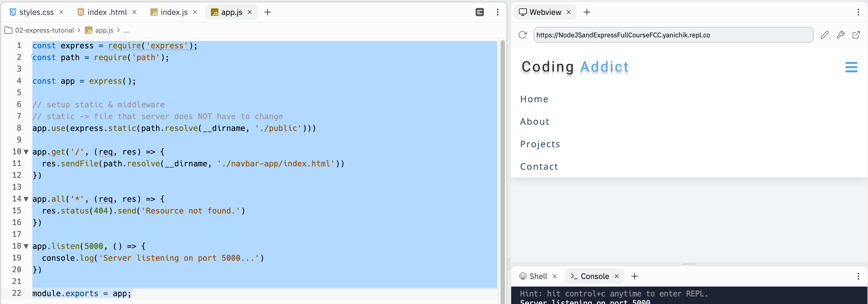
Task: Click the breadcrumb ellipsis
Action: click(x=126, y=30)
